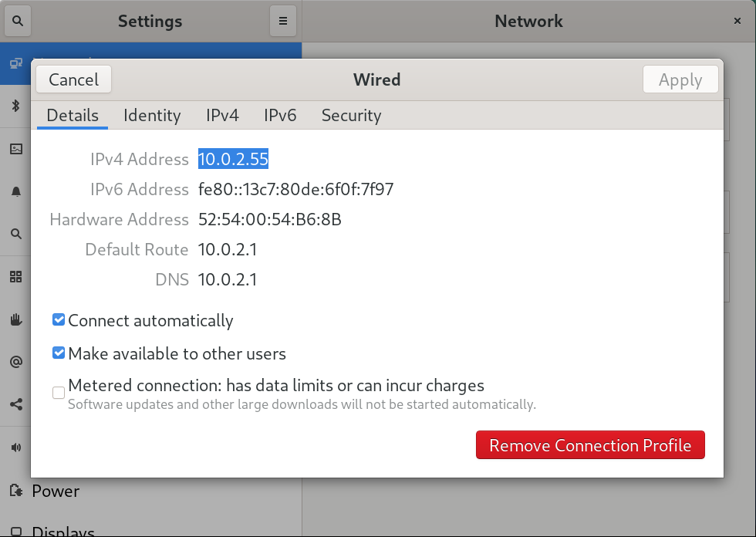Click the IPv6 address fe80::13c7:80de:6f0f:7f97
Image resolution: width=756 pixels, height=537 pixels.
coord(295,189)
